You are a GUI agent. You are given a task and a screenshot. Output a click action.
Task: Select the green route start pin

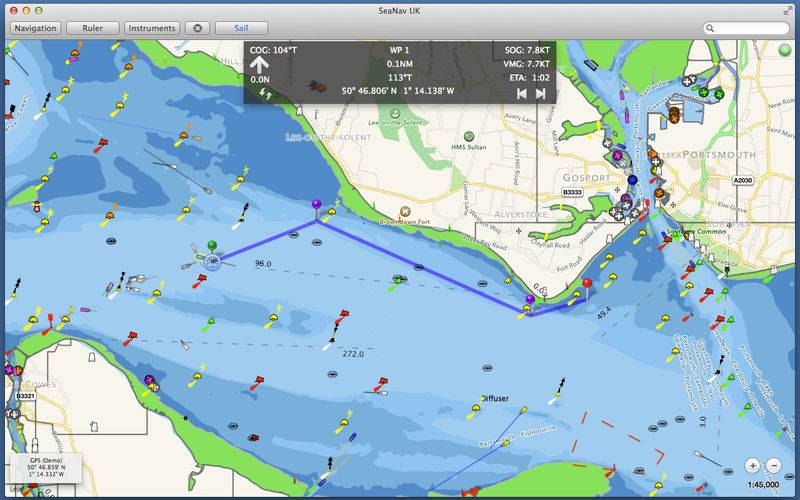[212, 246]
